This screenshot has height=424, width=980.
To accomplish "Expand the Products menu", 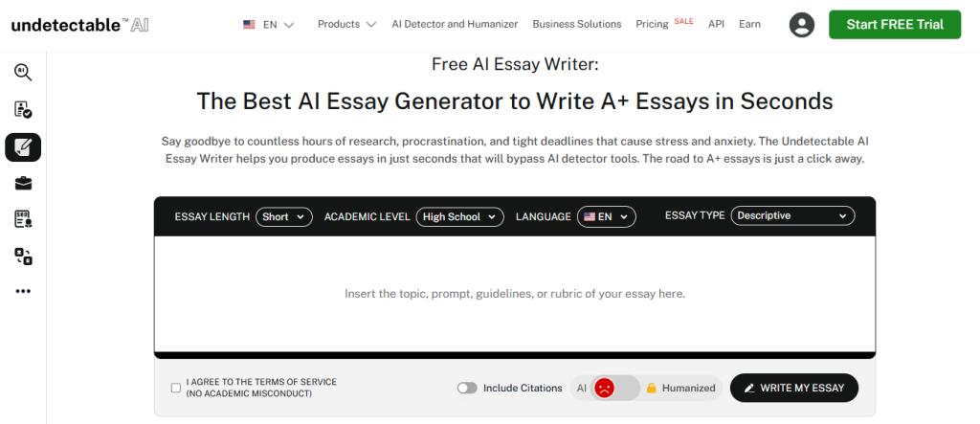I will 346,24.
